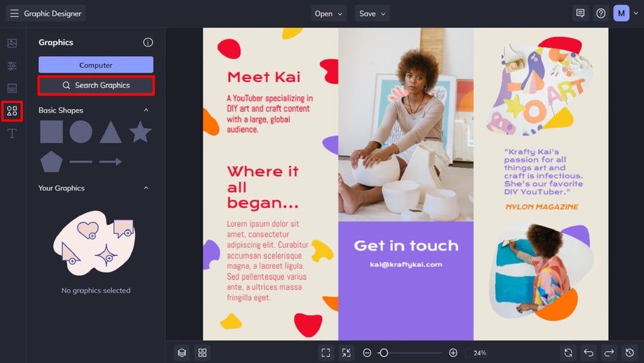Click the collapse fill screen icon
644x363 pixels.
click(x=347, y=353)
